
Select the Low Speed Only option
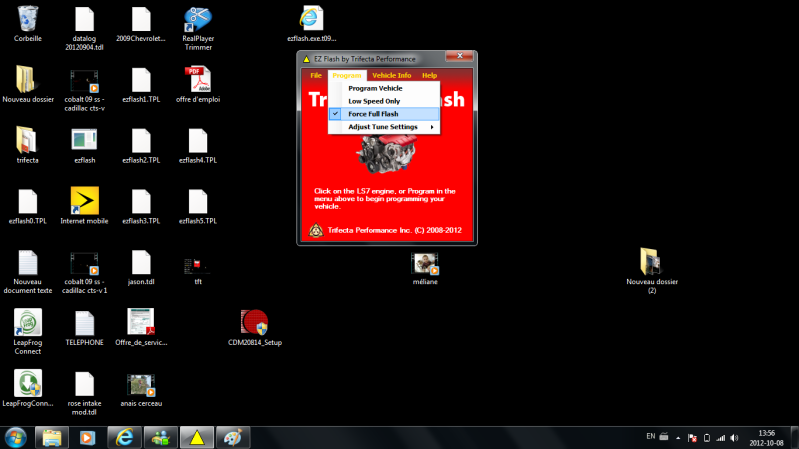click(x=384, y=101)
